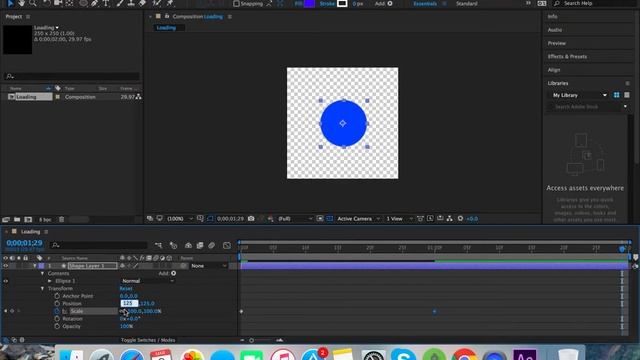The image size is (640, 360).
Task: Open the Audio panel
Action: point(555,30)
